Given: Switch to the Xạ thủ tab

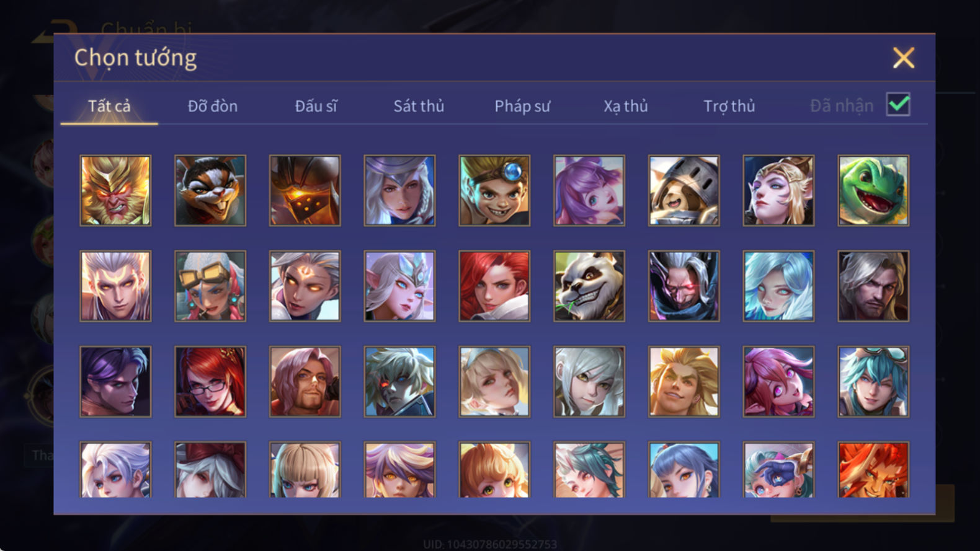Looking at the screenshot, I should click(x=626, y=106).
